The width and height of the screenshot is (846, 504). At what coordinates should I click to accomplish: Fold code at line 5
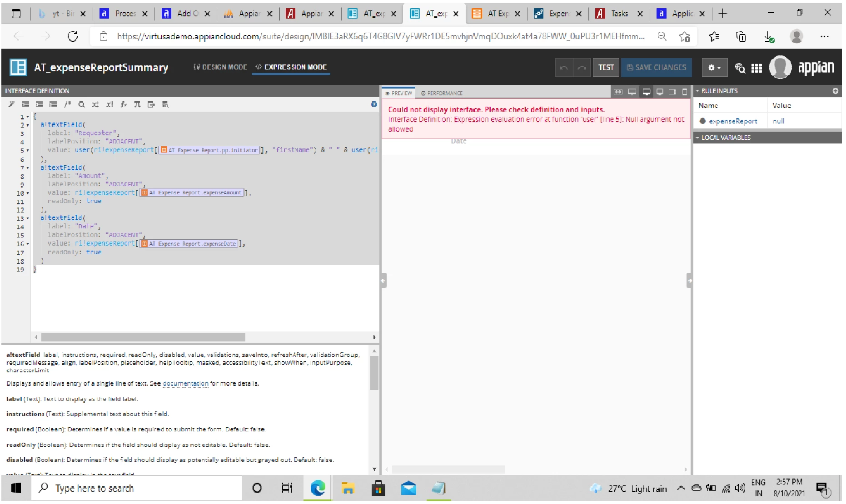tap(28, 150)
